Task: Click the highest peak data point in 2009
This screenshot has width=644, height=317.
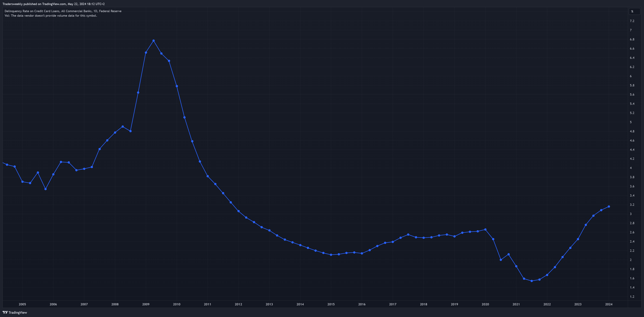Action: tap(153, 40)
